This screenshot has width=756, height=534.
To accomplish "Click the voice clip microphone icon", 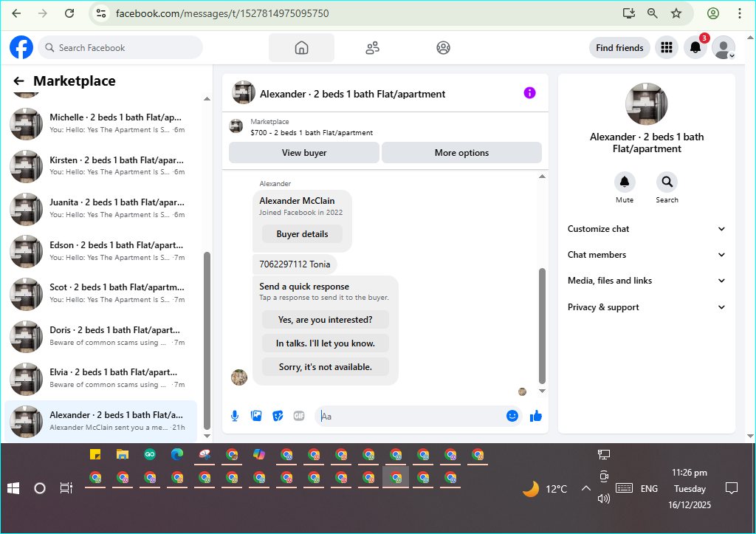I will [235, 416].
